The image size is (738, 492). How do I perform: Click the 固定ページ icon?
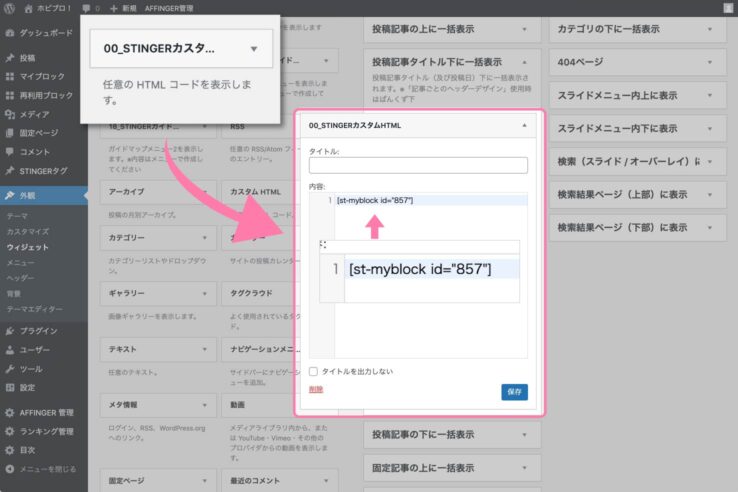point(10,133)
